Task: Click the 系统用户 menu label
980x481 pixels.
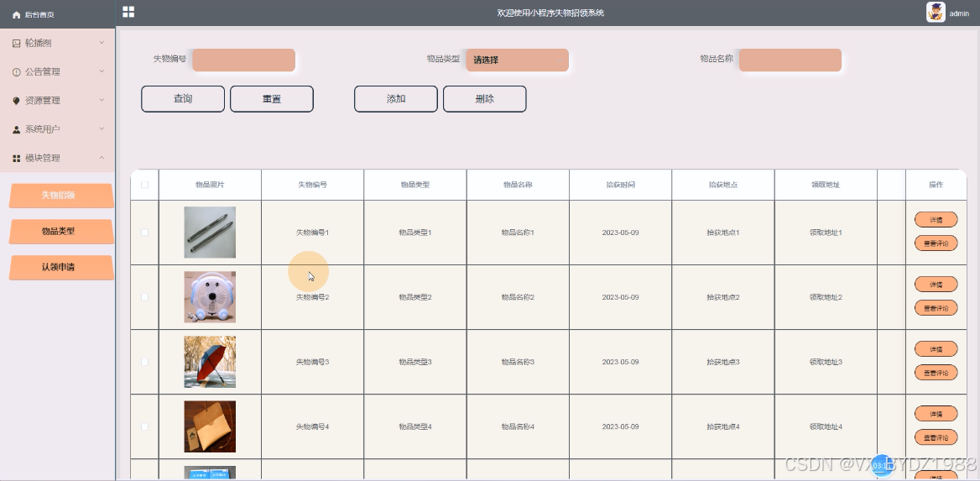Action: point(43,129)
